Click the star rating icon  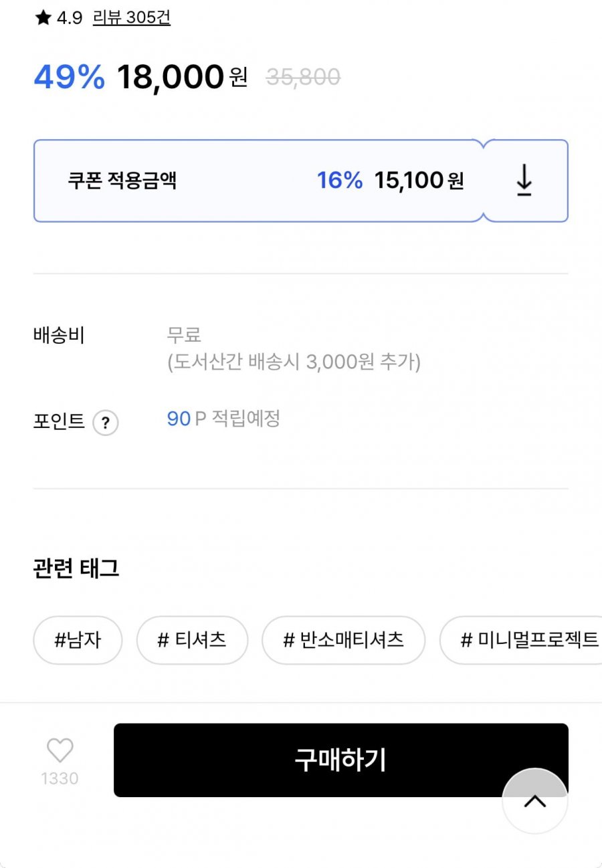[43, 18]
